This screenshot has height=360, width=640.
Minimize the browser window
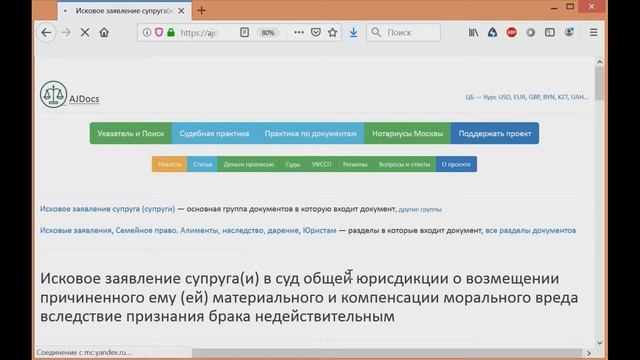pyautogui.click(x=554, y=7)
